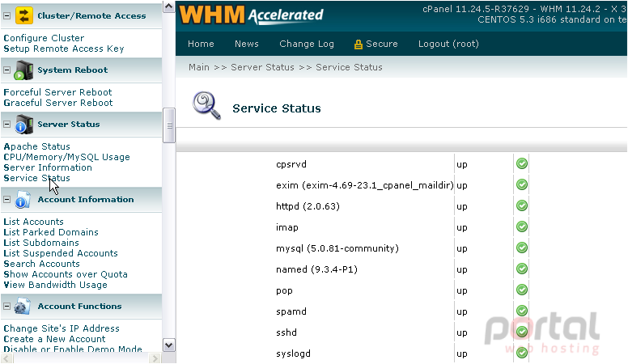Open List Suspended Accounts link
This screenshot has height=364, width=628.
61,253
